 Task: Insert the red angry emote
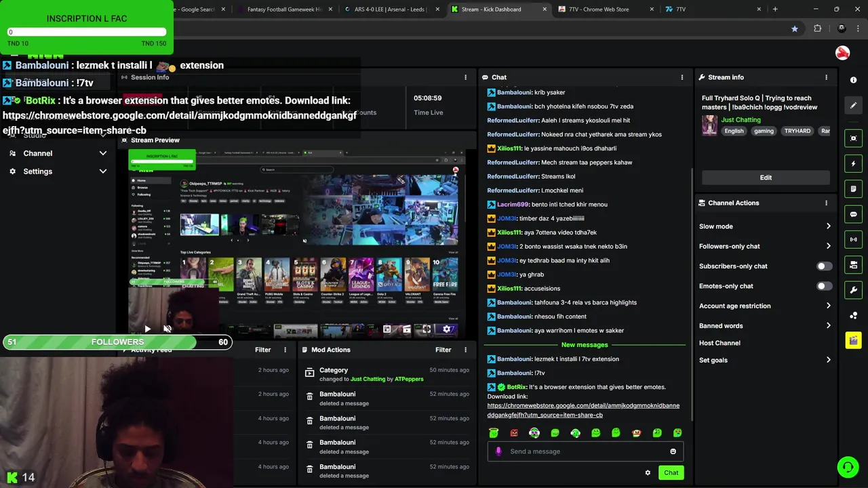point(514,433)
